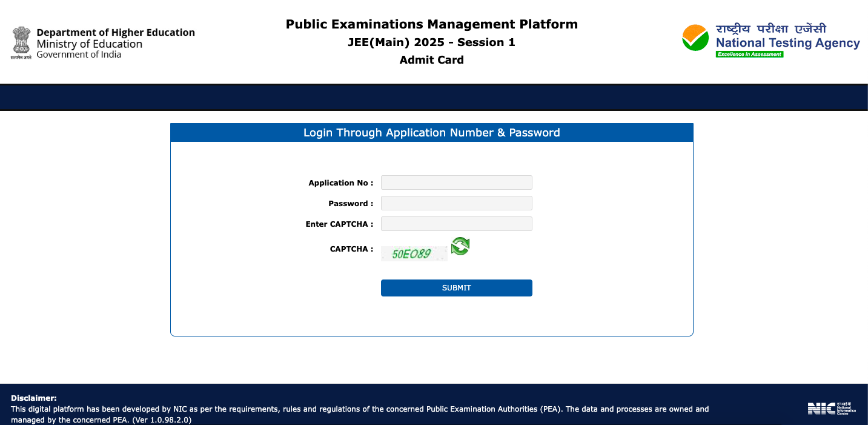Click the login panel blue title bar

(x=431, y=132)
